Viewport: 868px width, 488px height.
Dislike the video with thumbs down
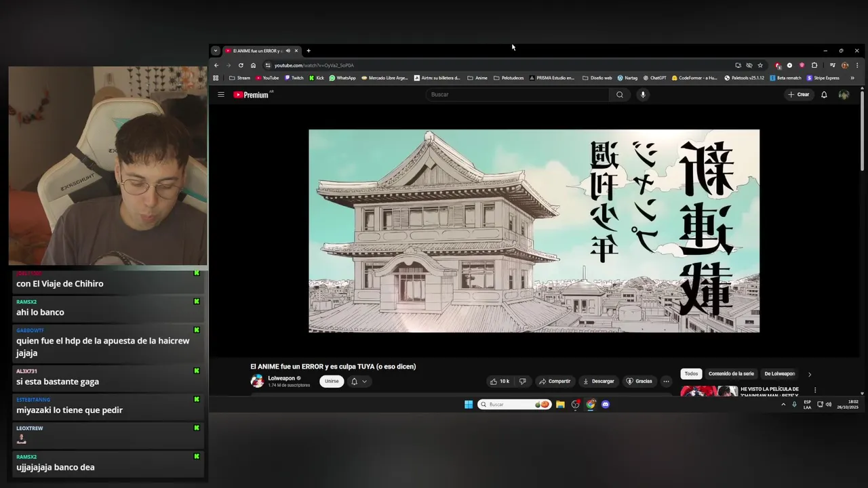[x=522, y=382]
